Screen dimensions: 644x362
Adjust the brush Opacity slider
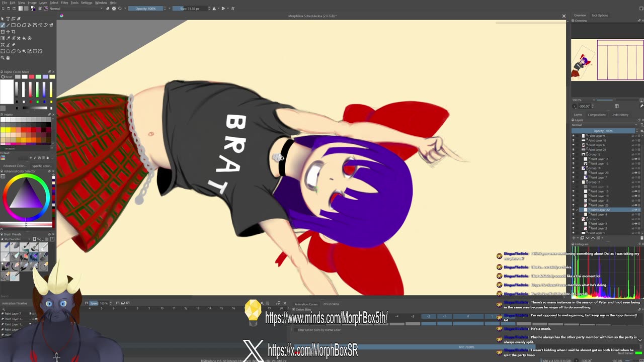(x=145, y=9)
